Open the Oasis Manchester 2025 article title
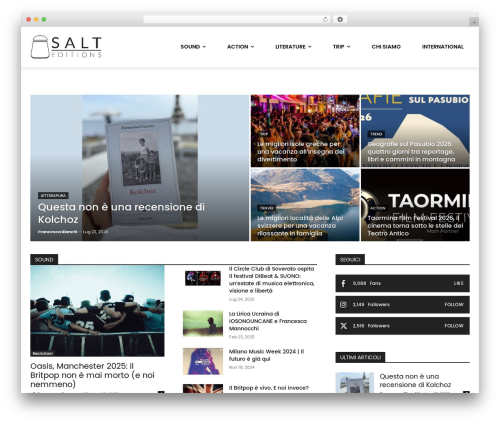500x423 pixels. [92, 375]
